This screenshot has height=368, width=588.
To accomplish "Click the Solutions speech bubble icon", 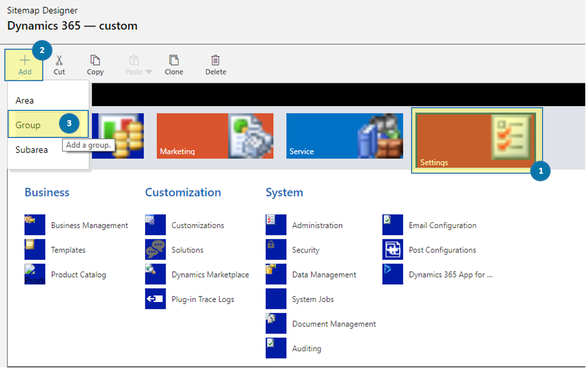I will pos(155,249).
